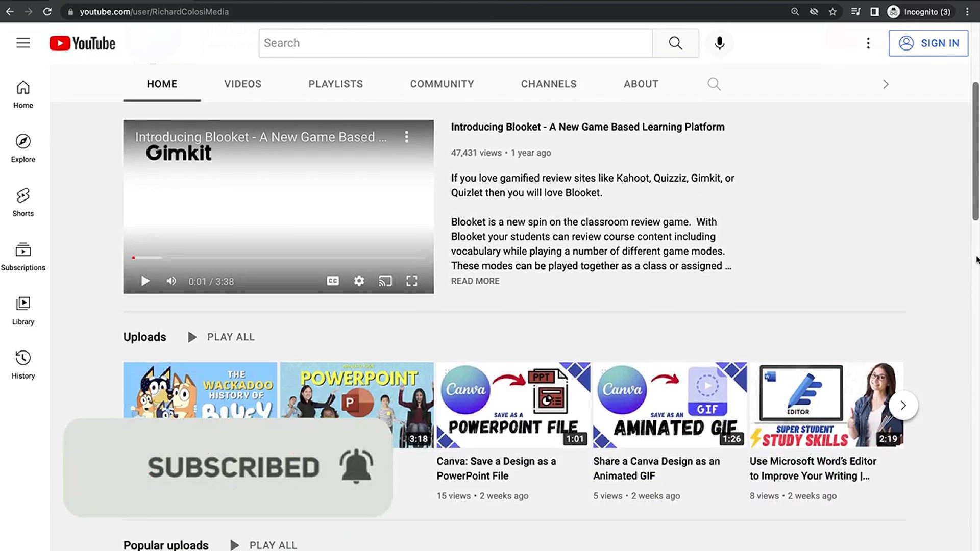Open the Super Student Study Skills thumbnail
980x551 pixels.
[x=826, y=405]
